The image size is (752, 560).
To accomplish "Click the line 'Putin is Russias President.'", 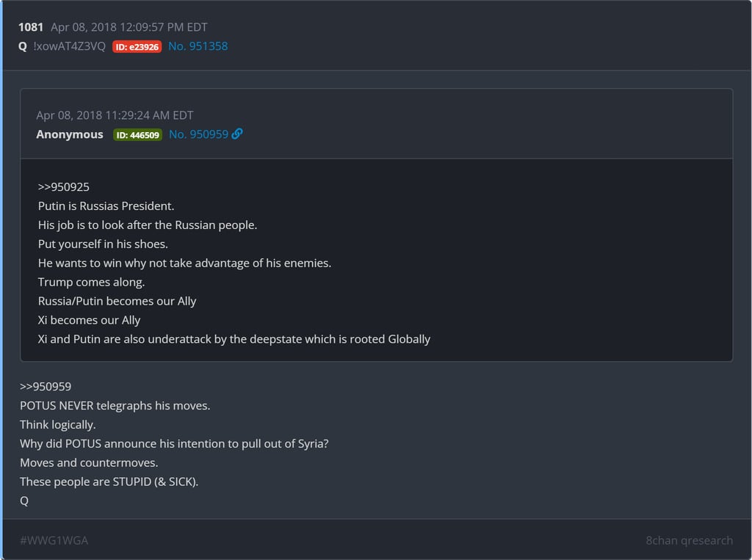I will [x=106, y=206].
